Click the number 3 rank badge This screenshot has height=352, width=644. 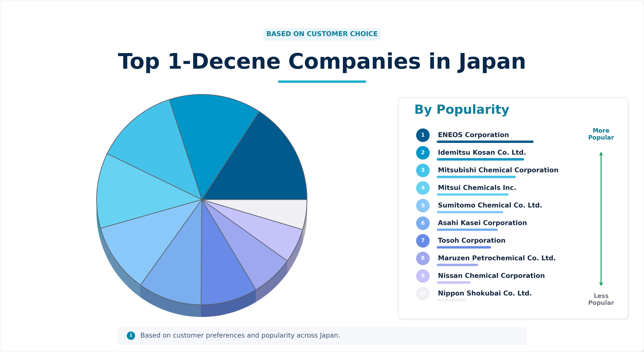[x=423, y=170]
